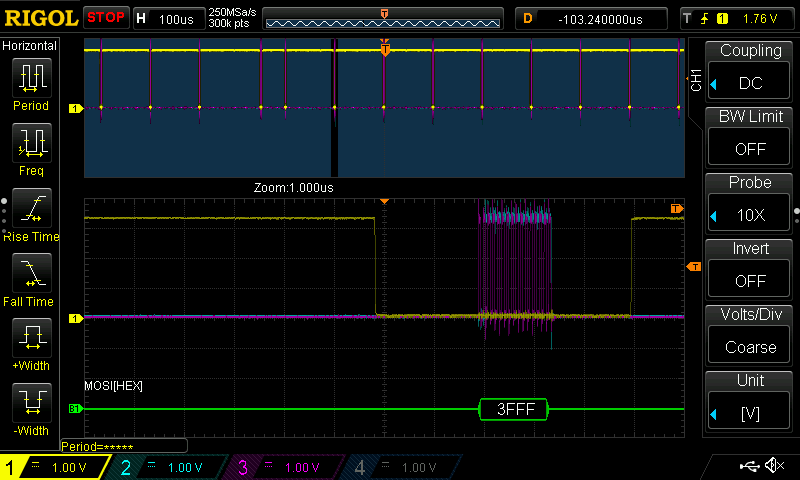
Task: Click the black zoom window region in overview
Action: (334, 108)
